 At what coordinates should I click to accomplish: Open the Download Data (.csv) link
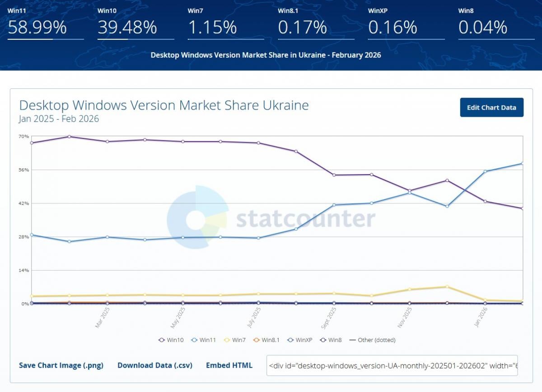[x=155, y=365]
